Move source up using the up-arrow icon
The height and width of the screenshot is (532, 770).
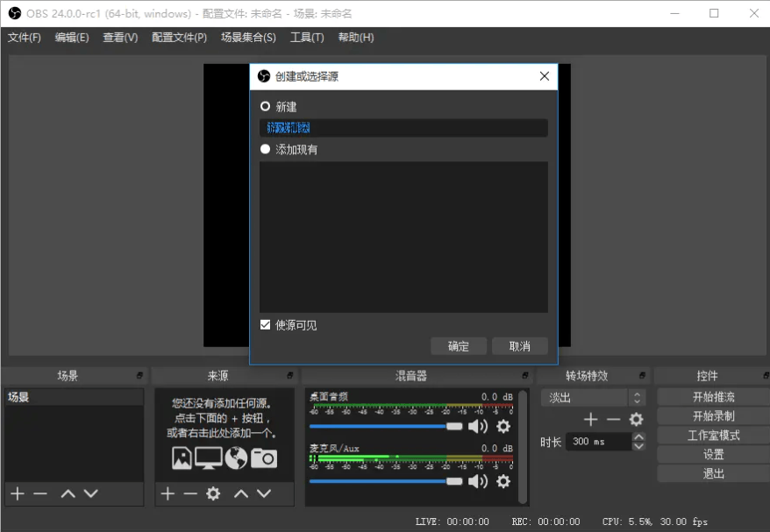point(243,493)
